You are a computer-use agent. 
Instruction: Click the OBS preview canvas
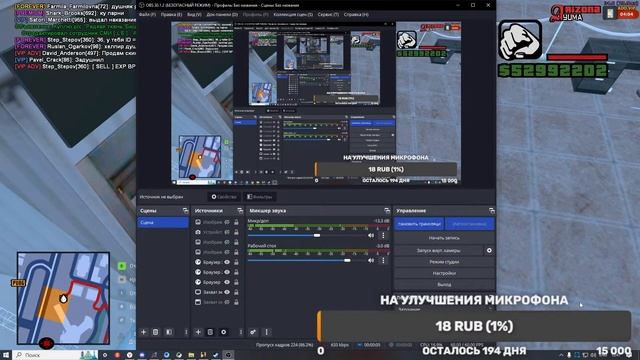tap(316, 103)
